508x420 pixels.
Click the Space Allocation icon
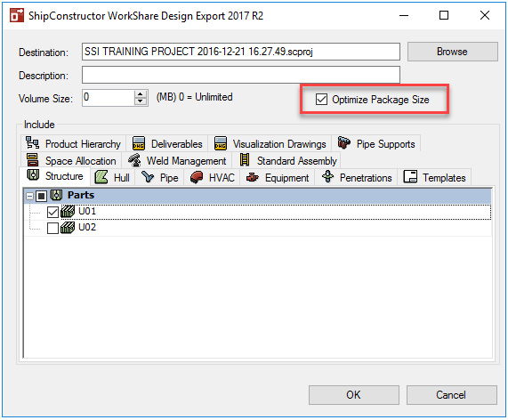click(x=32, y=160)
